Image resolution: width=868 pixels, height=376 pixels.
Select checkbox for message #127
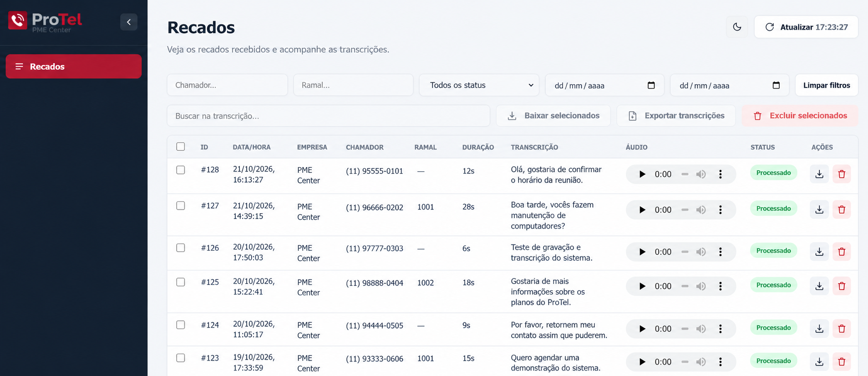pos(181,206)
